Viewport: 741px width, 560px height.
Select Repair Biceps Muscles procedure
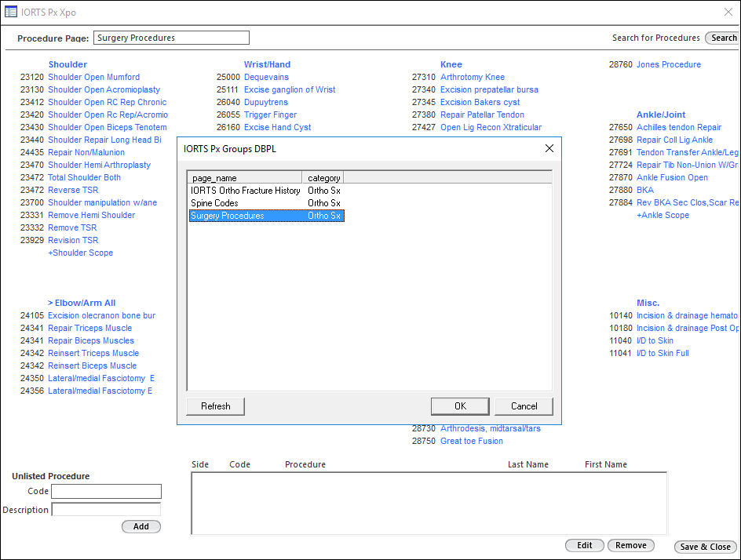91,341
